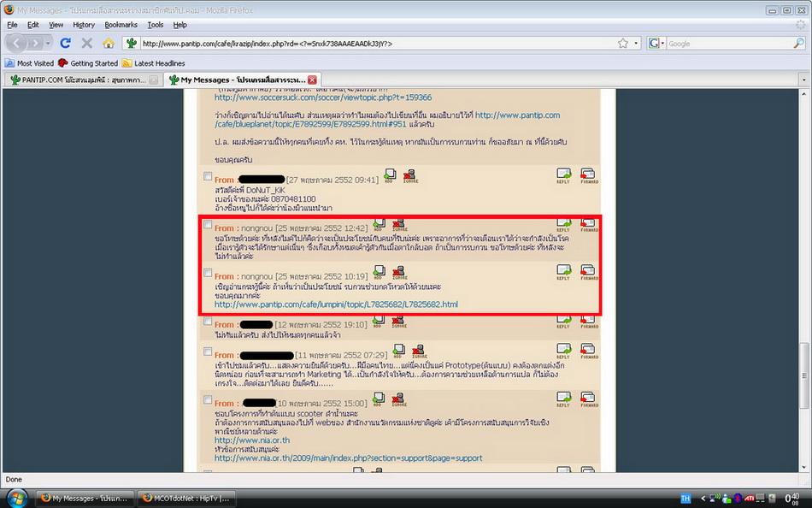Forward the 09:41 message
The image size is (812, 508).
pos(589,175)
